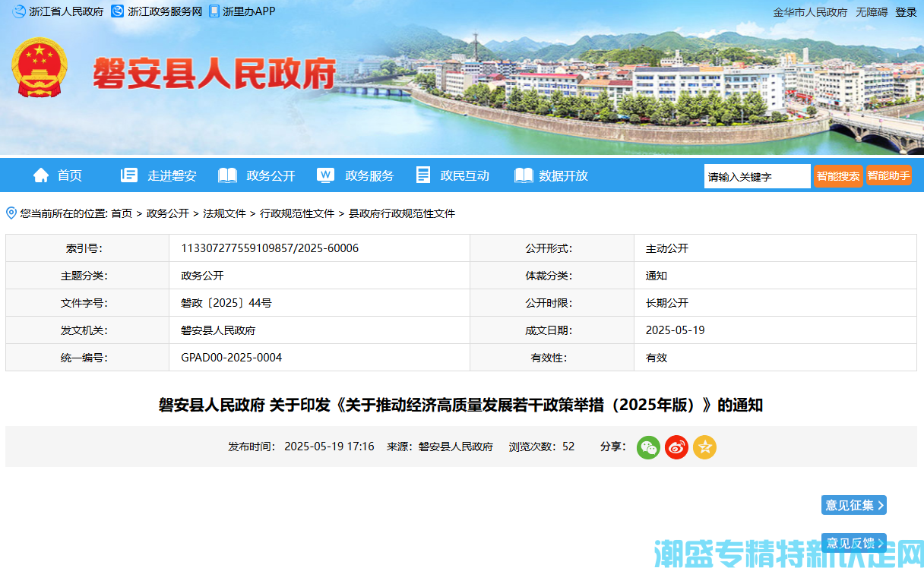924x568 pixels.
Task: Share the article via WeChat icon
Action: click(648, 447)
